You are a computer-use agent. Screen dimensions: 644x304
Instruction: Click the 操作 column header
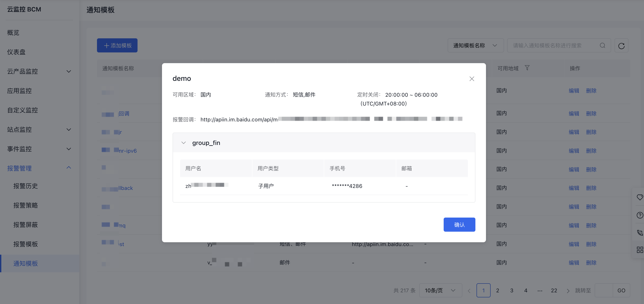click(x=575, y=69)
